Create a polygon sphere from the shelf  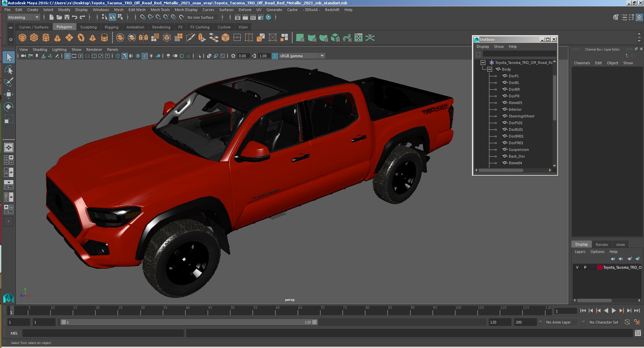22,38
